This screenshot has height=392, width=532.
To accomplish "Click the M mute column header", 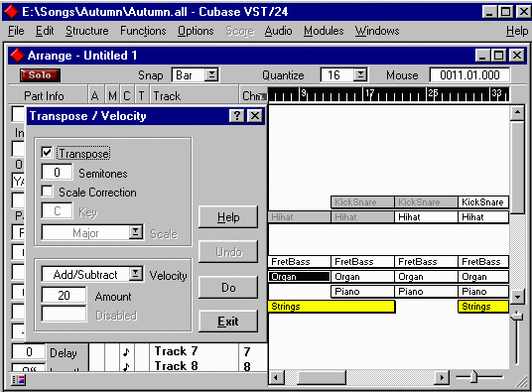I will click(x=112, y=96).
